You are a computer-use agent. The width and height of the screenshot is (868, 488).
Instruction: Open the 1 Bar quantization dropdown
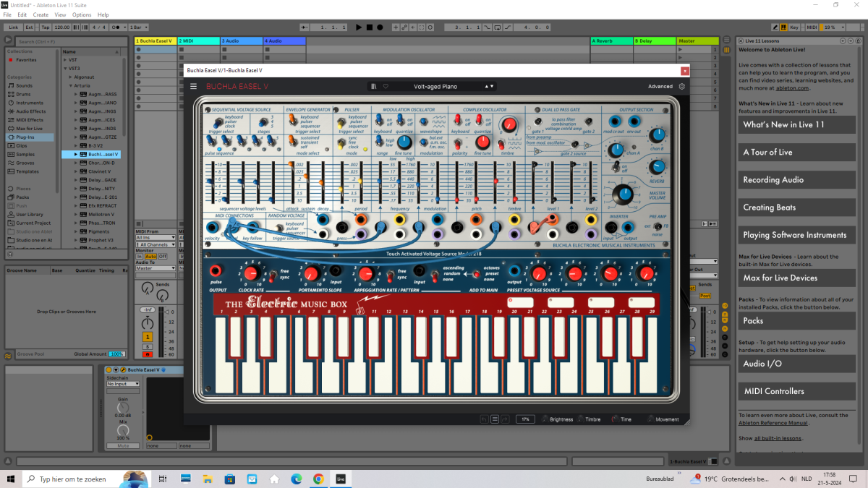point(138,27)
